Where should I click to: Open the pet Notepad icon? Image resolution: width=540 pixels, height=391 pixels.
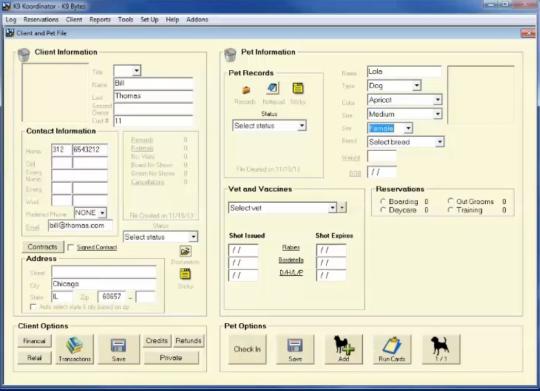pos(273,89)
